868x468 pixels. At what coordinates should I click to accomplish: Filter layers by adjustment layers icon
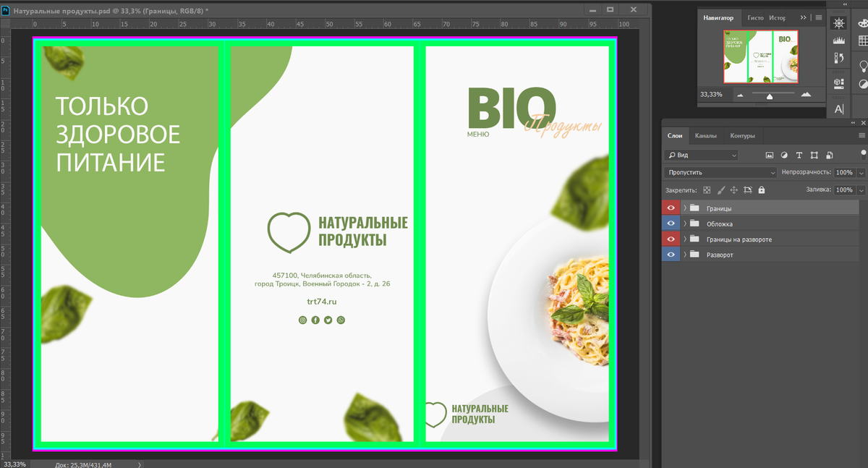click(x=784, y=155)
